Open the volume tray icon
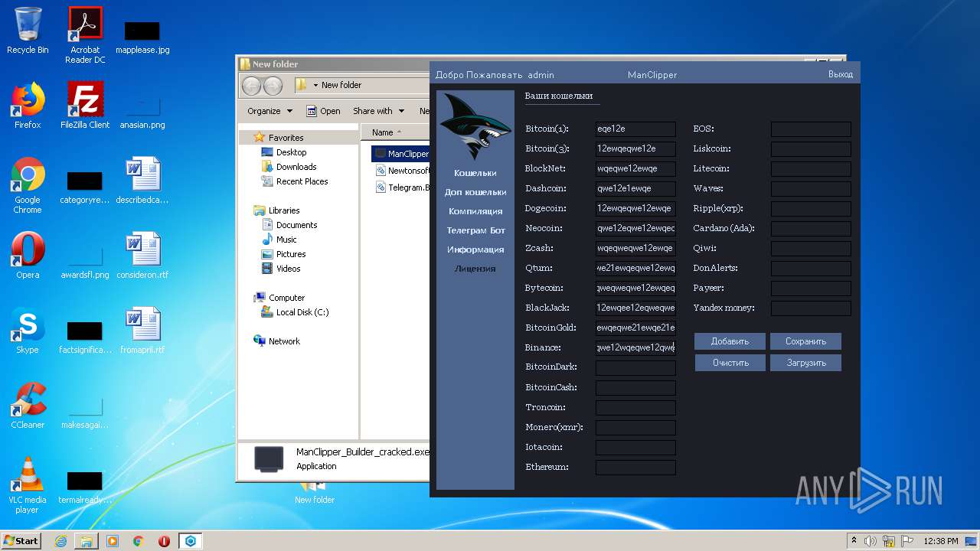The height and width of the screenshot is (551, 980). click(870, 541)
